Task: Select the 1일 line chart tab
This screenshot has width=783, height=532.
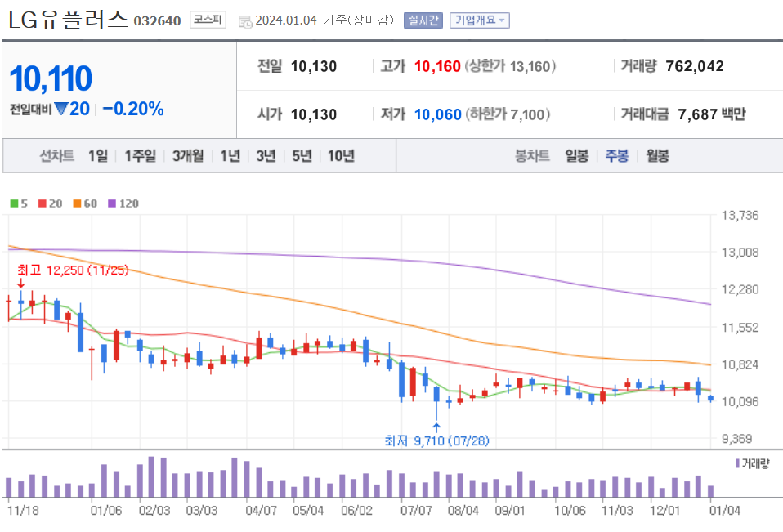Action: pyautogui.click(x=98, y=156)
